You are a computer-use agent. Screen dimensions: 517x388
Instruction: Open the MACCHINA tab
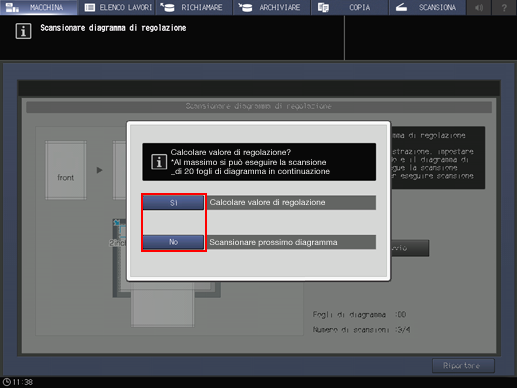[39, 7]
